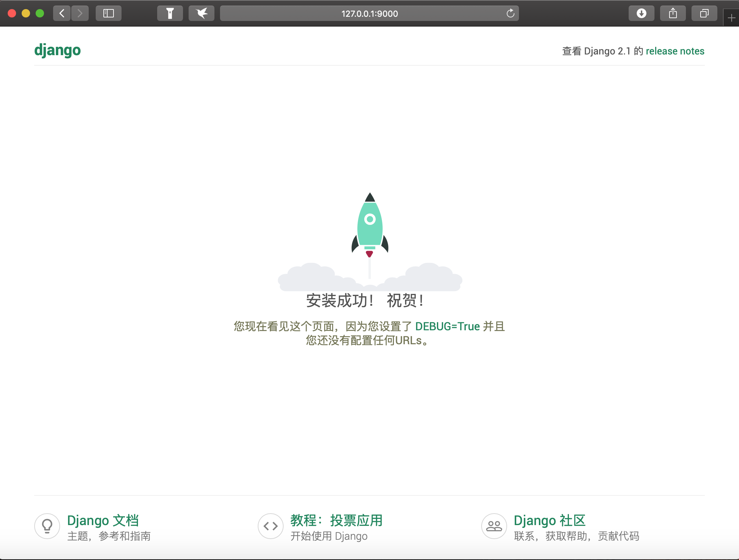This screenshot has width=739, height=560.
Task: Show all tabs overview button
Action: tap(704, 14)
